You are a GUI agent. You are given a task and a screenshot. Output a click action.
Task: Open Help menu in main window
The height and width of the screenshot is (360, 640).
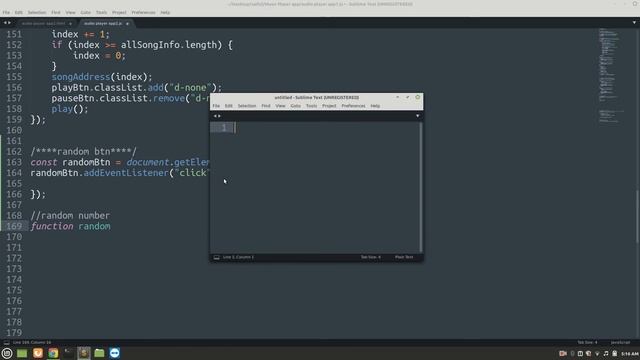point(165,12)
